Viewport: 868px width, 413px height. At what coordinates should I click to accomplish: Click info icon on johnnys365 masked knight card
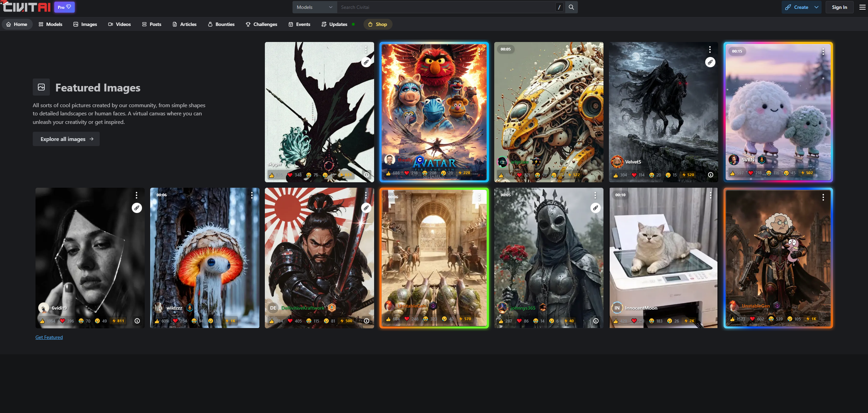pyautogui.click(x=596, y=321)
